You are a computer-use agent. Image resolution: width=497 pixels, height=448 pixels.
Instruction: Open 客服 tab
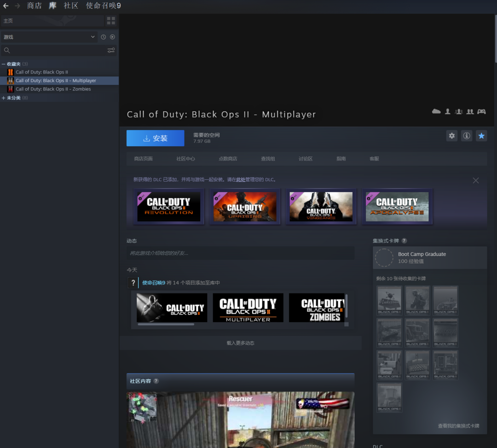374,159
